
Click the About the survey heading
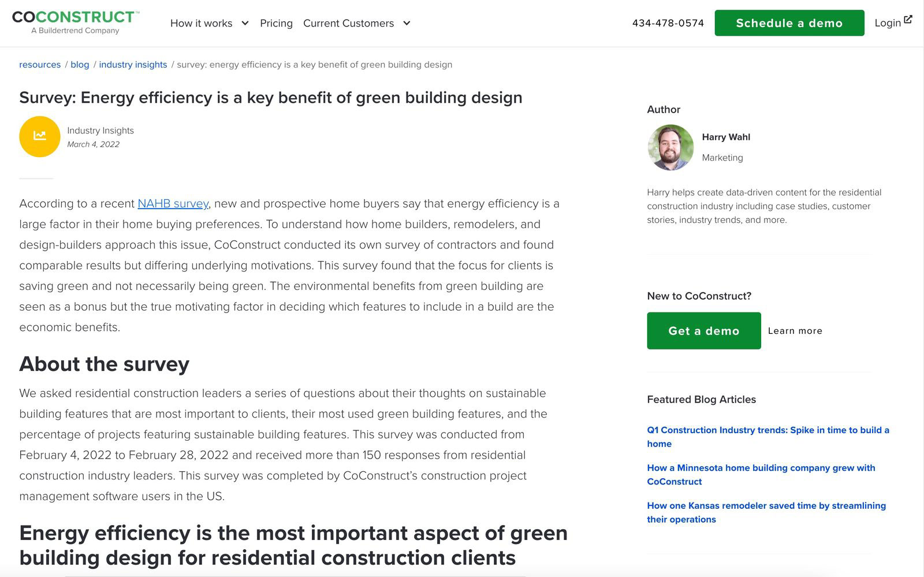click(105, 364)
